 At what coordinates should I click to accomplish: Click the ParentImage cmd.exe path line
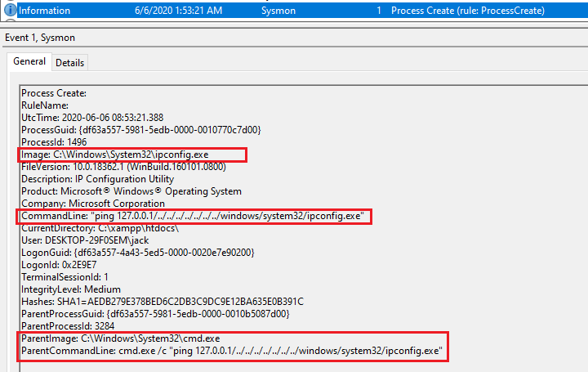[x=120, y=338]
